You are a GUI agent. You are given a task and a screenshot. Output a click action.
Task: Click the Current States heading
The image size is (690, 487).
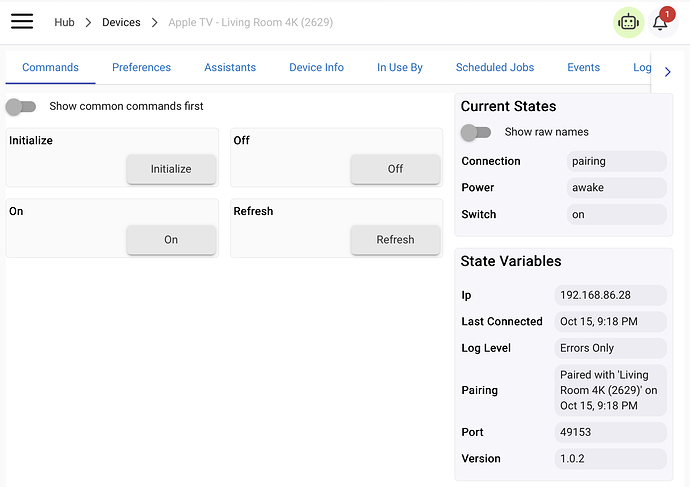(x=508, y=106)
